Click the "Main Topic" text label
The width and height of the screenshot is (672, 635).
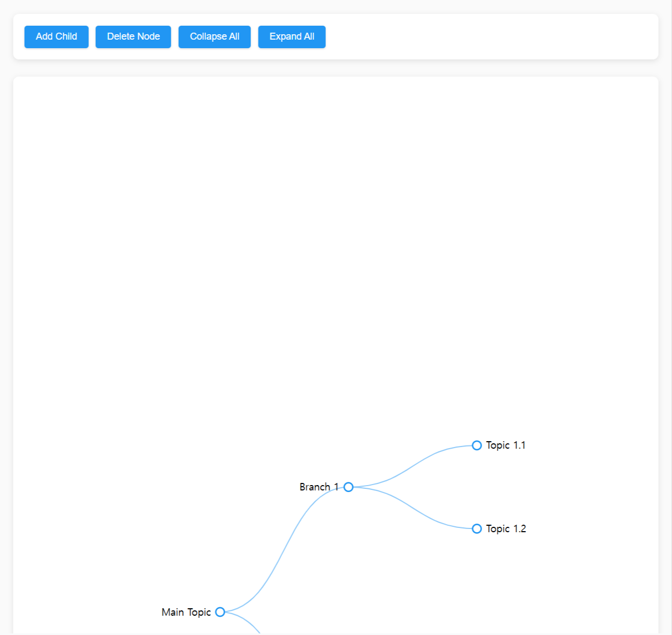186,612
